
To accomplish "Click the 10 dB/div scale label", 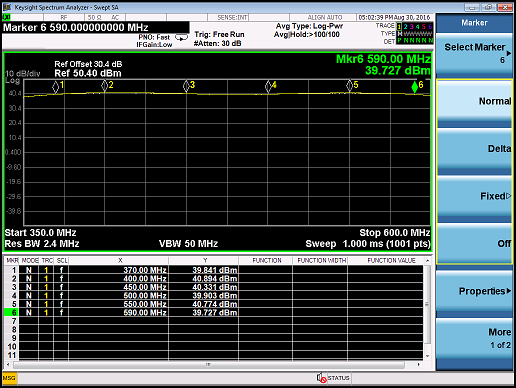I will (23, 74).
